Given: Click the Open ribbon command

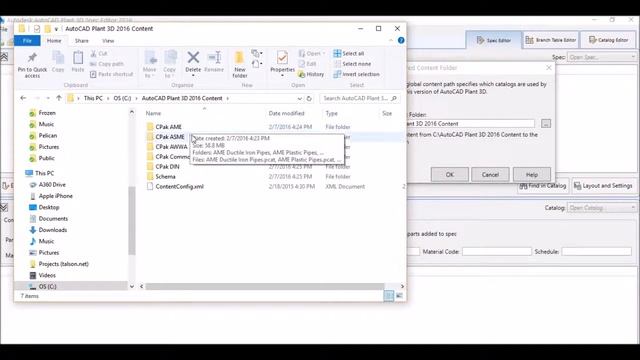Looking at the screenshot, I should [x=311, y=53].
